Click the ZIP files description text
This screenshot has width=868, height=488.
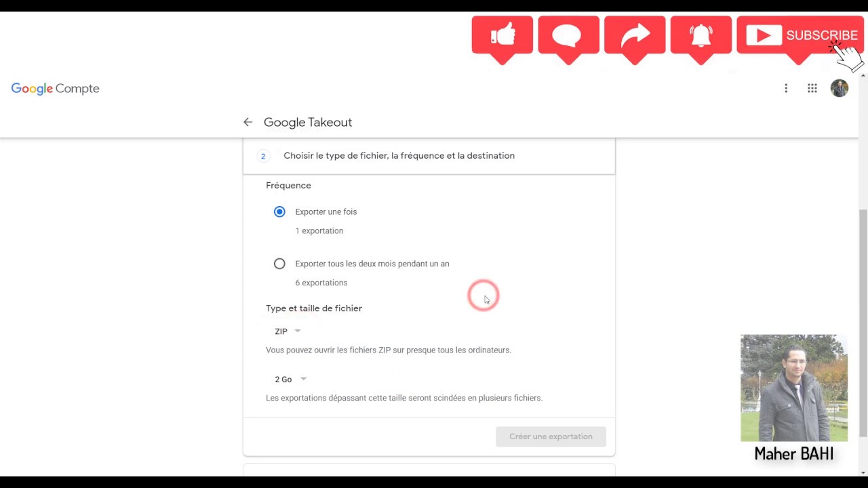pyautogui.click(x=389, y=350)
